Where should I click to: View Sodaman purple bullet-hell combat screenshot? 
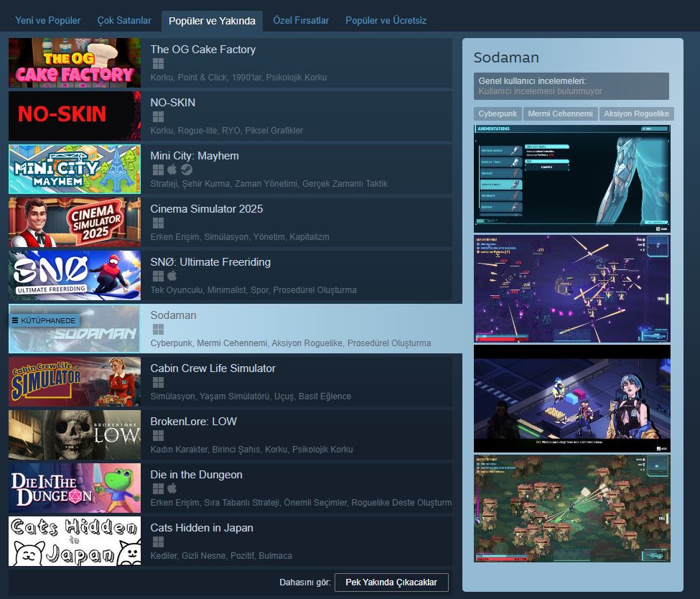coord(572,289)
